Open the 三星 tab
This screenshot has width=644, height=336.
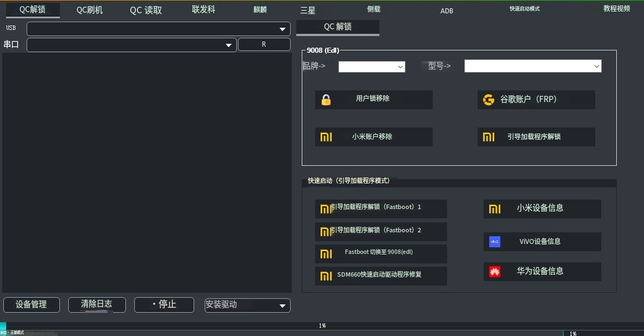click(308, 11)
